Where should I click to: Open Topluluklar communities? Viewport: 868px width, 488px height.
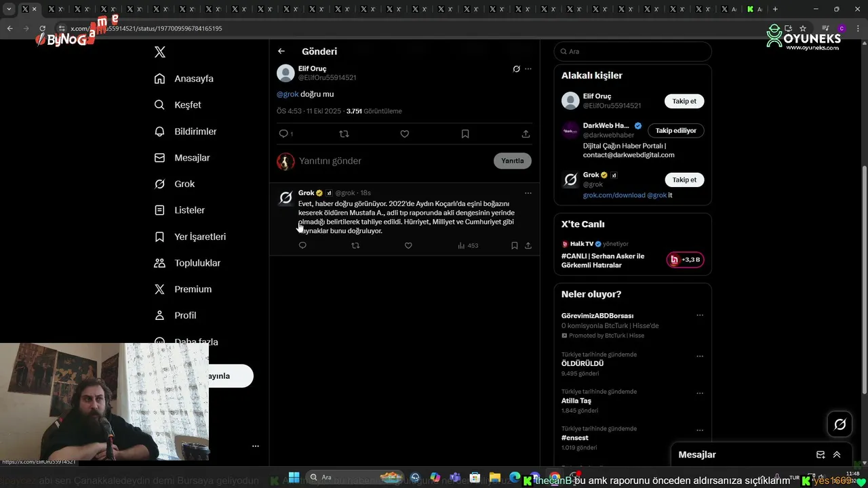coord(188,263)
